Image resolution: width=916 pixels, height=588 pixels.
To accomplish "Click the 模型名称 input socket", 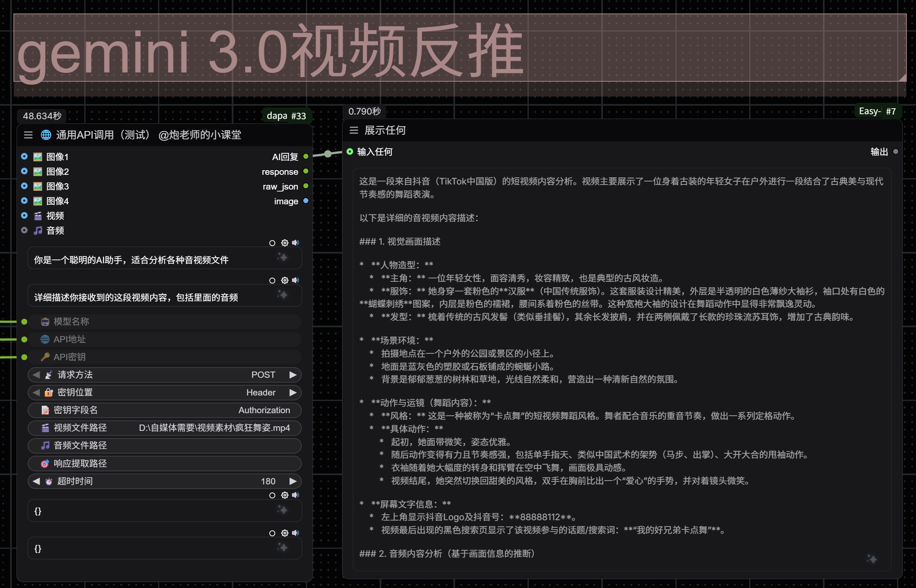I will point(24,321).
